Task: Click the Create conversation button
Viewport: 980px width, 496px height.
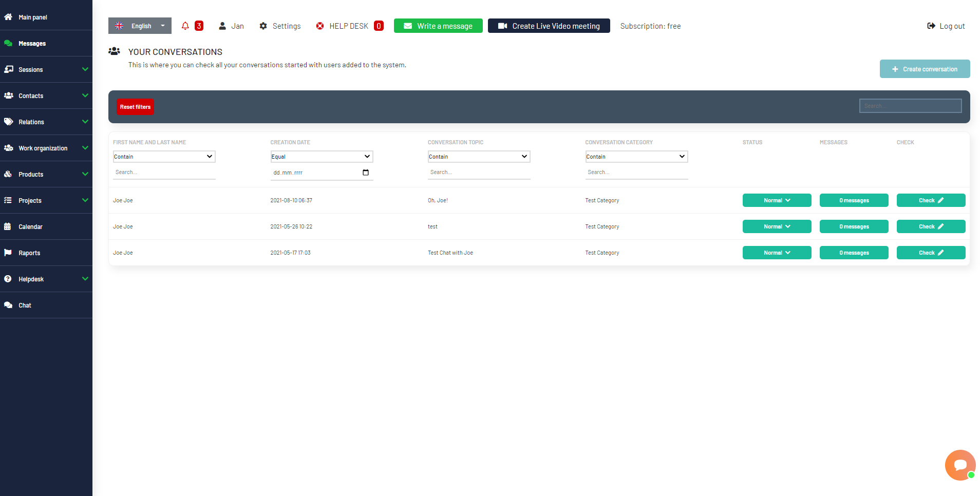Action: pyautogui.click(x=925, y=69)
